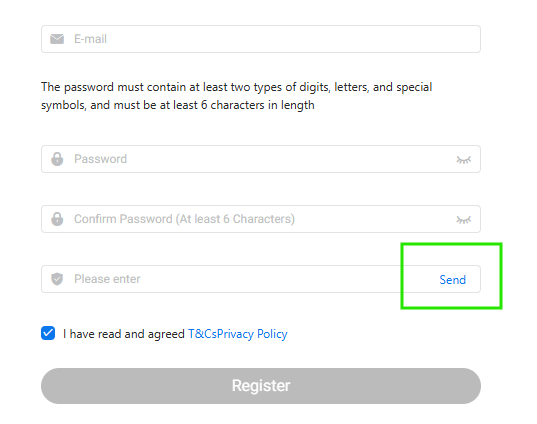The image size is (537, 424).
Task: Uncheck the I have read and agreed checkbox
Action: pos(48,333)
